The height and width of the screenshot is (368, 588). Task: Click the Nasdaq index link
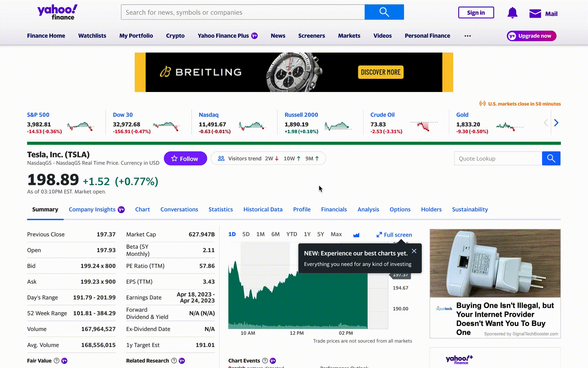[209, 115]
